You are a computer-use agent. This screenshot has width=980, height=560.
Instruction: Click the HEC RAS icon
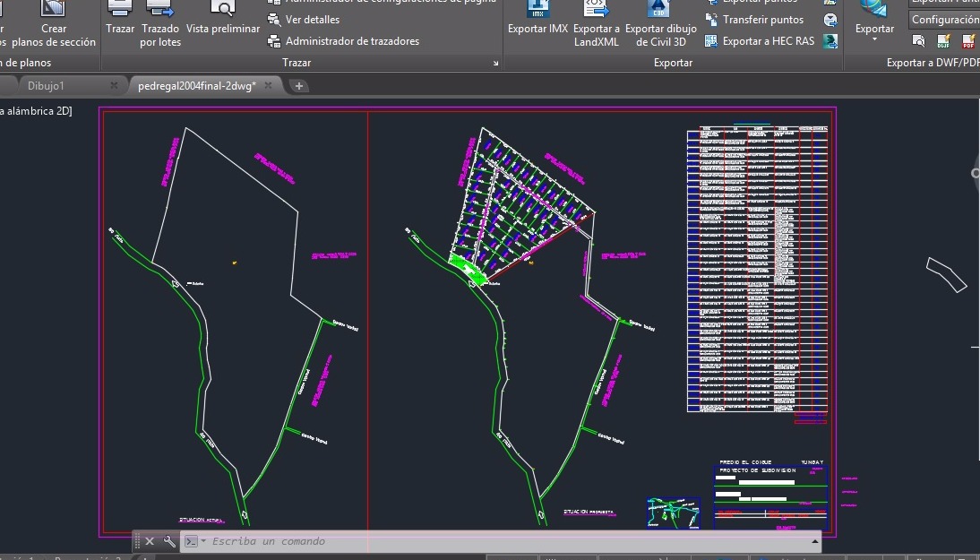pos(711,41)
